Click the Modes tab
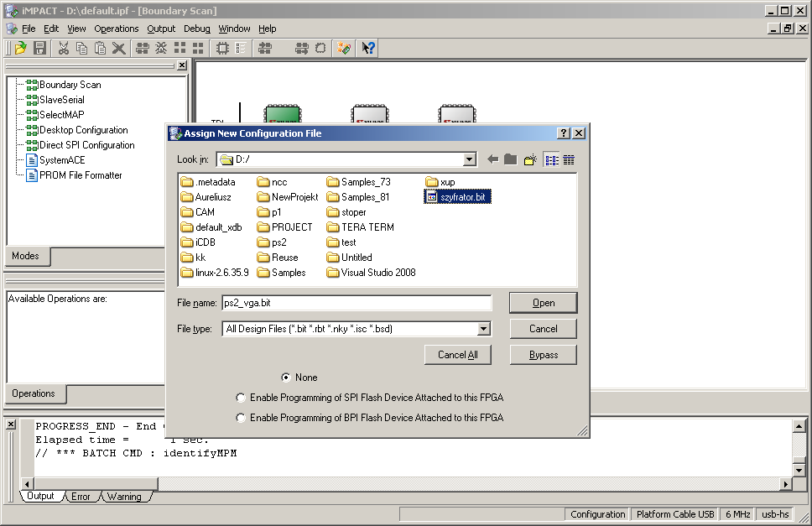 coord(26,256)
